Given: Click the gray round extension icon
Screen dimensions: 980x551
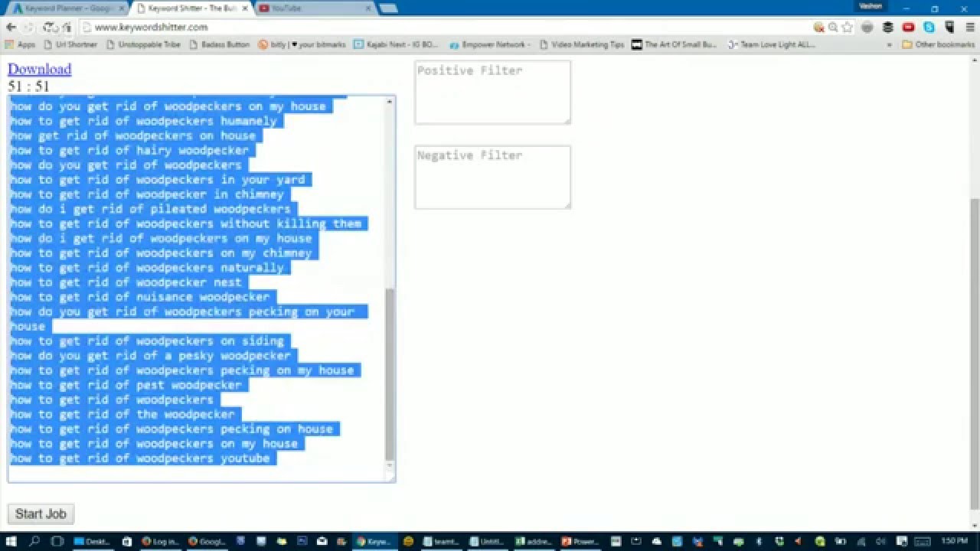Looking at the screenshot, I should [x=867, y=27].
